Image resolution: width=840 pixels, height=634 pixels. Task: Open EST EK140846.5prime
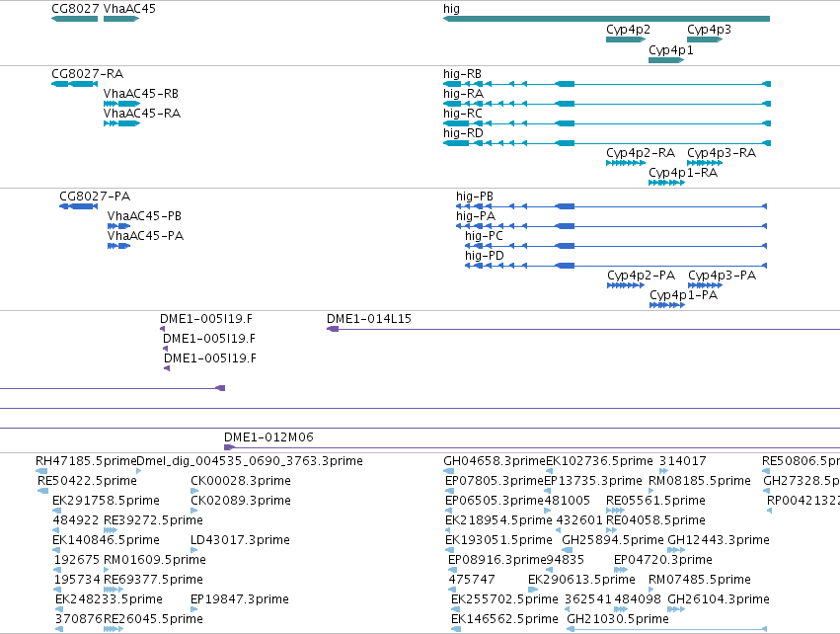pos(57,550)
